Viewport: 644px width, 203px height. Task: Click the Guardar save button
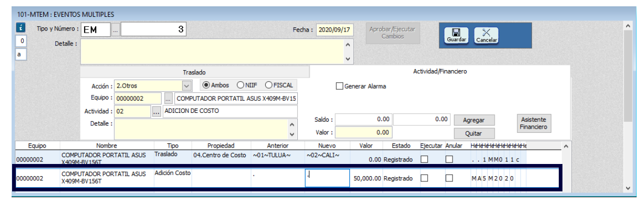tap(456, 35)
